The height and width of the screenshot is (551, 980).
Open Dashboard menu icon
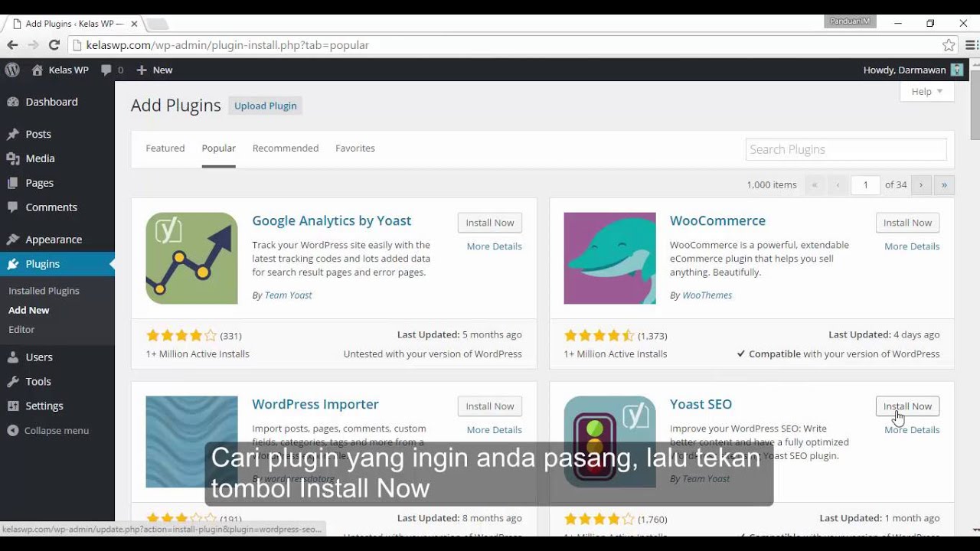pyautogui.click(x=12, y=102)
